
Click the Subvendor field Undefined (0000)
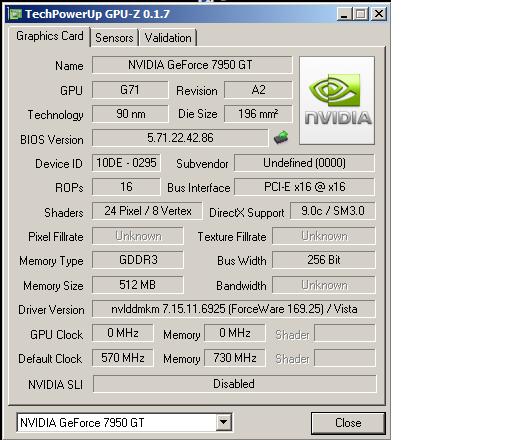pyautogui.click(x=304, y=163)
